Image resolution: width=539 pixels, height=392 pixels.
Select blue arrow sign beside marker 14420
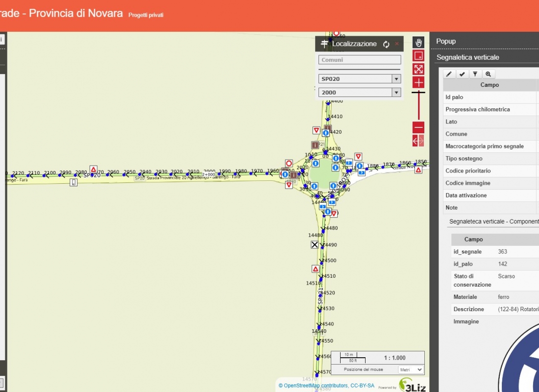pos(326,133)
